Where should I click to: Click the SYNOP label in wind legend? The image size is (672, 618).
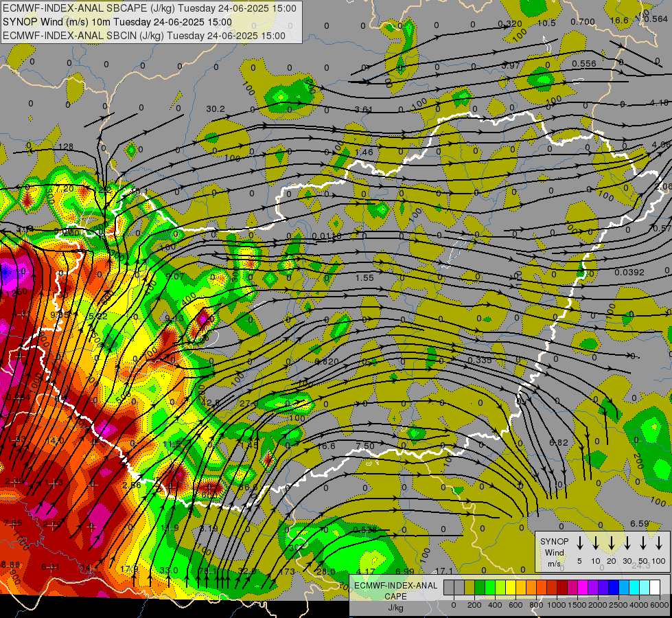(x=554, y=541)
